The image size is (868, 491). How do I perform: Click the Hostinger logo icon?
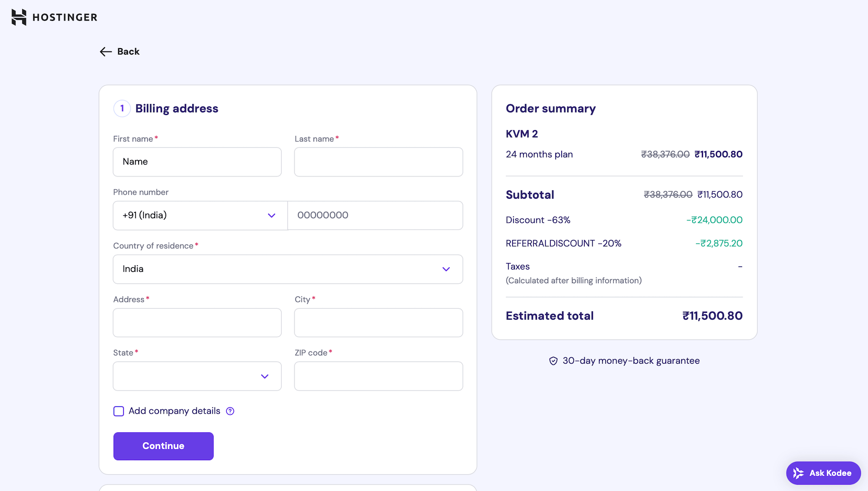point(19,17)
